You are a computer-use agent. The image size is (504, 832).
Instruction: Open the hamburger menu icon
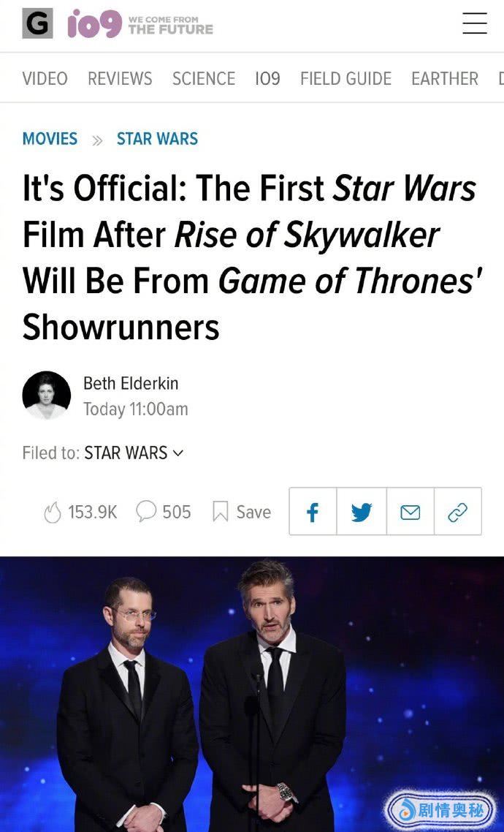(x=474, y=24)
